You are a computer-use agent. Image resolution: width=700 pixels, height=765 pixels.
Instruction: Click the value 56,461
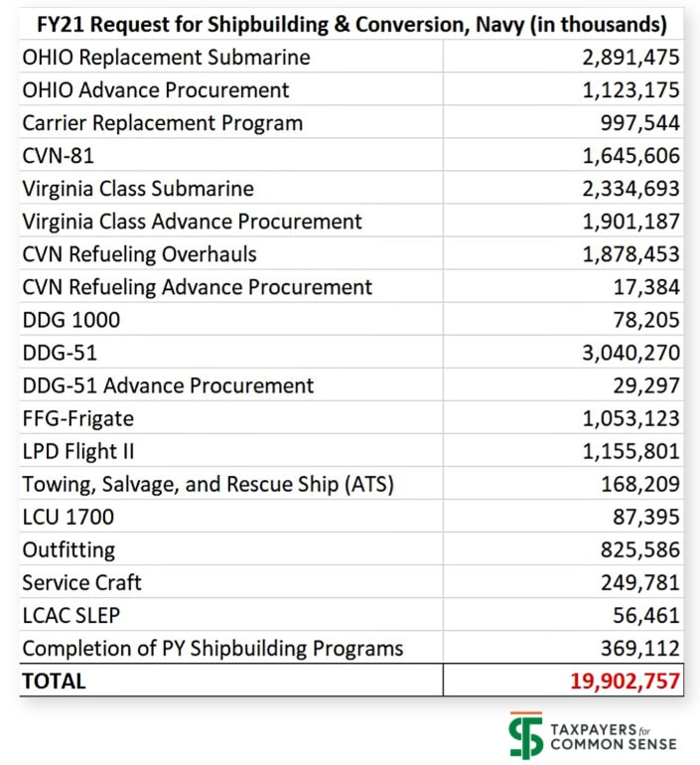click(x=646, y=615)
